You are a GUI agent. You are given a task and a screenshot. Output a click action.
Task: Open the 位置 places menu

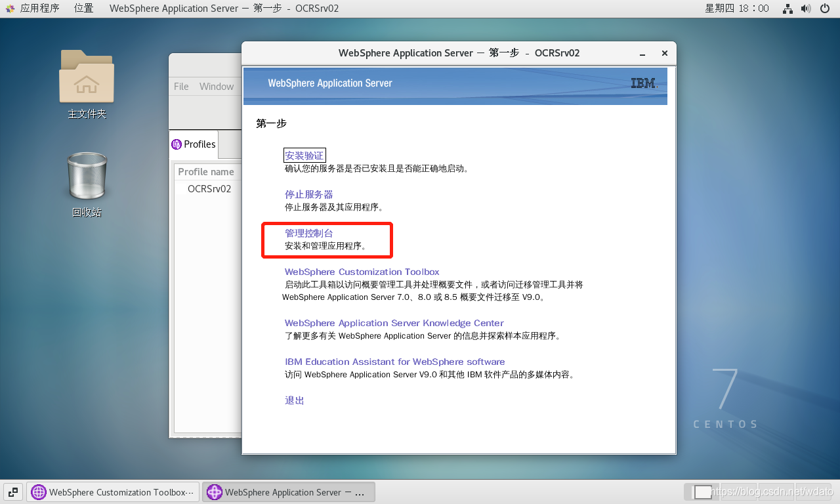pyautogui.click(x=84, y=9)
